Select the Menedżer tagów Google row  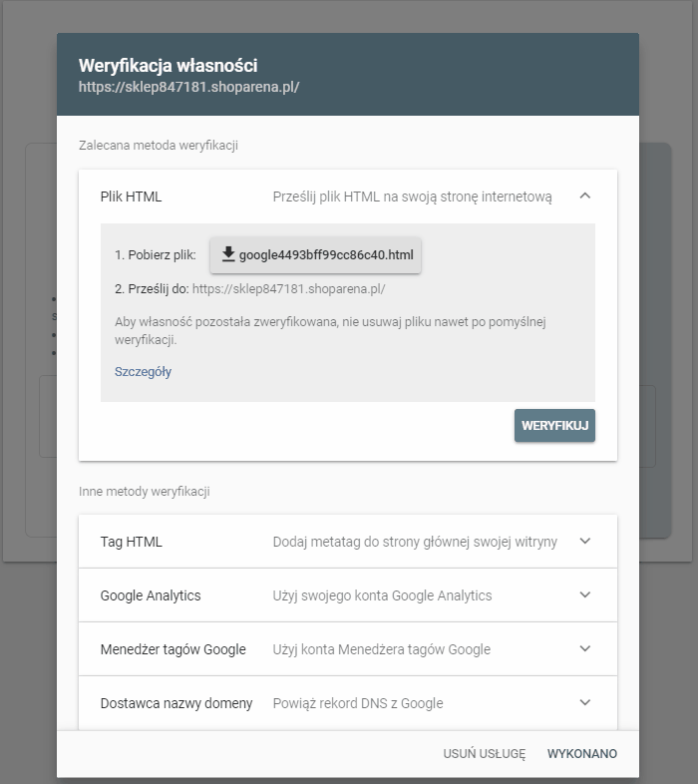(348, 649)
